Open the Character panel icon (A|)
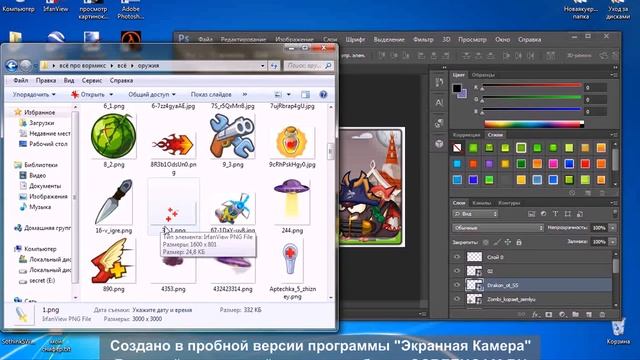The width and height of the screenshot is (640, 360). [439, 102]
